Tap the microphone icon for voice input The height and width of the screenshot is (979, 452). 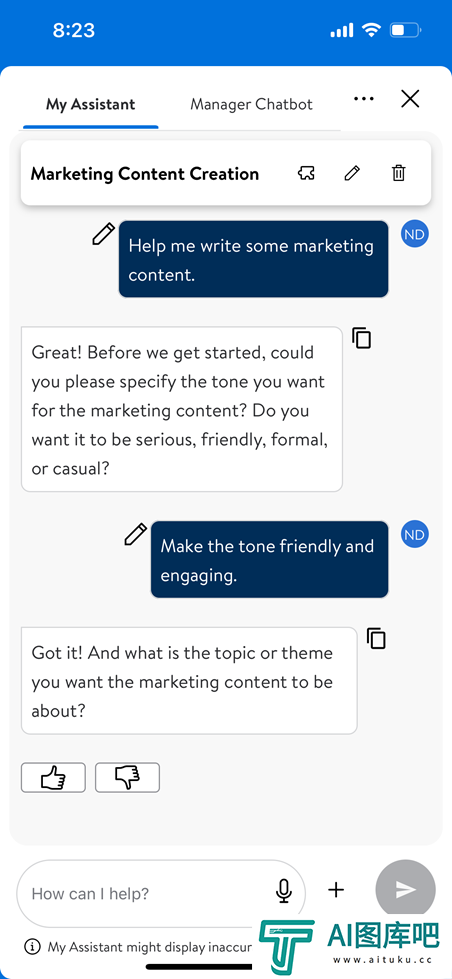click(x=284, y=891)
